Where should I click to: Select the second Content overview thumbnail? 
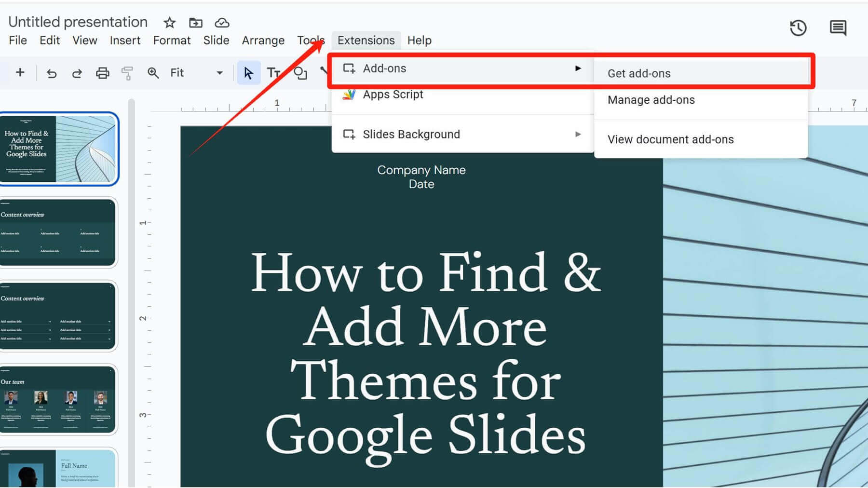pos(58,232)
